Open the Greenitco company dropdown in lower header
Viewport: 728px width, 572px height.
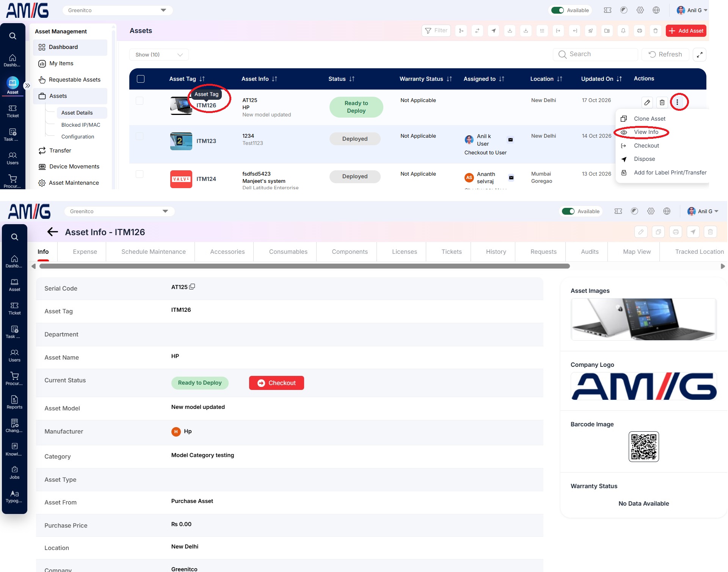click(x=119, y=211)
